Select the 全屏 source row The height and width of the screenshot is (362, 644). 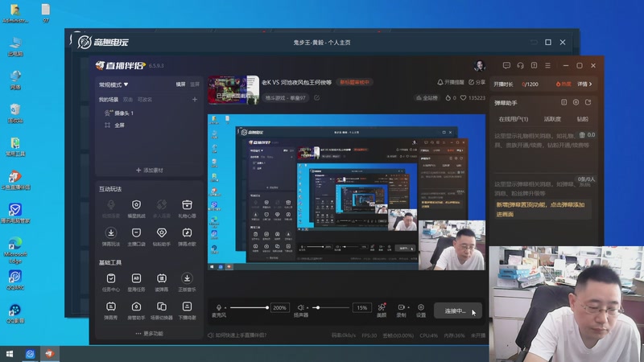pyautogui.click(x=149, y=125)
